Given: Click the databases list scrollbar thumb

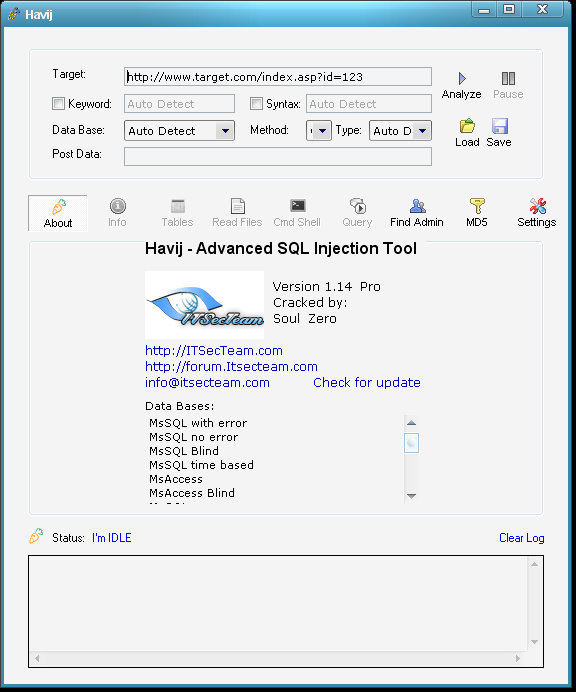Looking at the screenshot, I should pyautogui.click(x=411, y=443).
